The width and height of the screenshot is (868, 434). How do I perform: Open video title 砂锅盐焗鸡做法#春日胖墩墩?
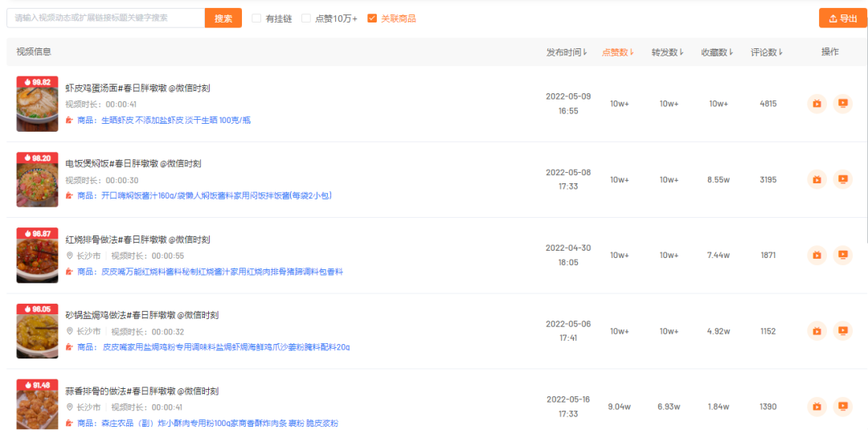coord(141,316)
